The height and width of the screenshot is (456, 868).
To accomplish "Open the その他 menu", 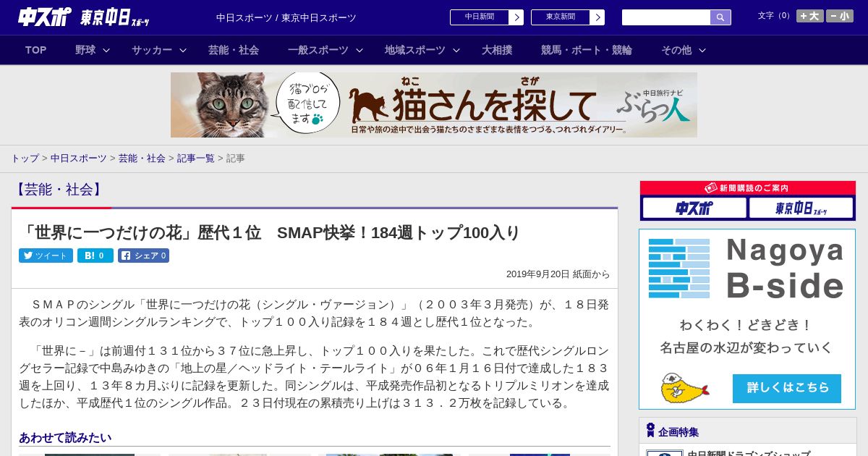I will tap(676, 50).
